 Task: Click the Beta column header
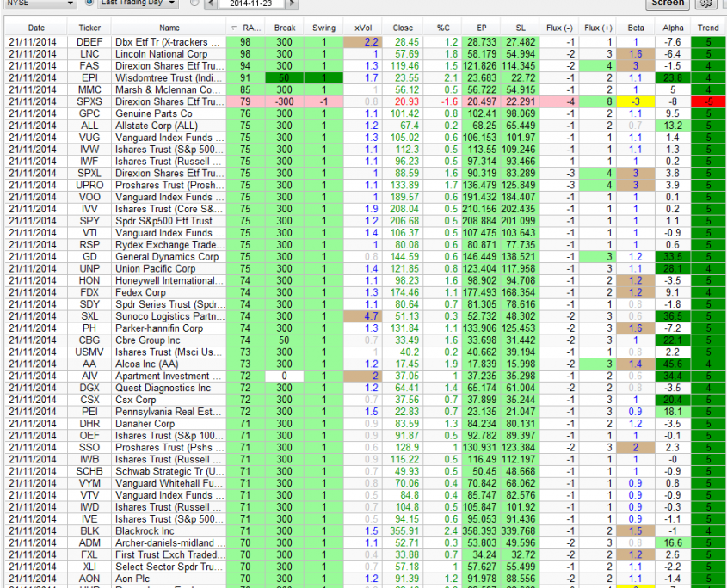click(635, 28)
